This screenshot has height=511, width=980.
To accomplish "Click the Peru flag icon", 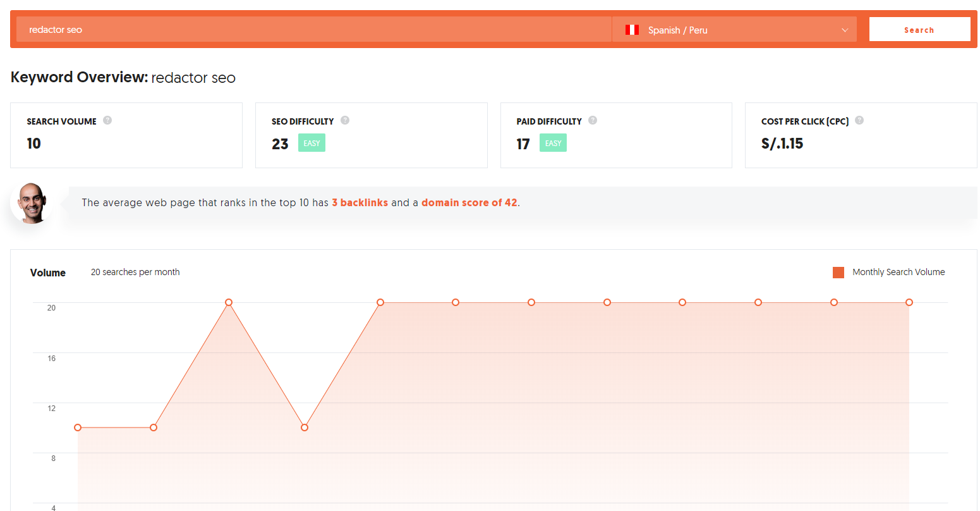I will 632,30.
